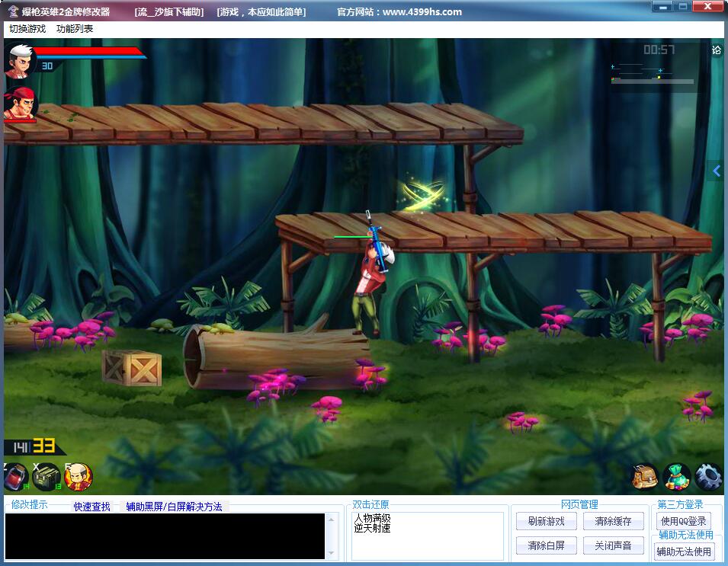Activate the bald master skill icon
The width and height of the screenshot is (728, 566).
[78, 476]
